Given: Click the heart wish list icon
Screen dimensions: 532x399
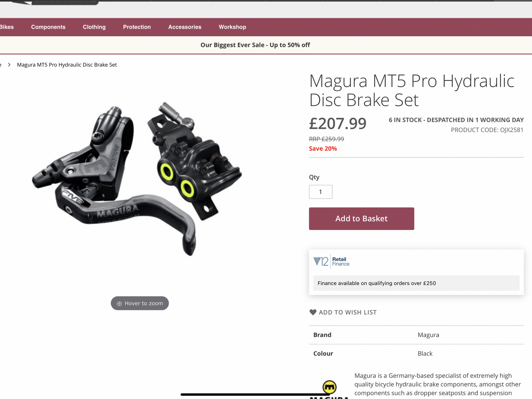Looking at the screenshot, I should tap(313, 312).
